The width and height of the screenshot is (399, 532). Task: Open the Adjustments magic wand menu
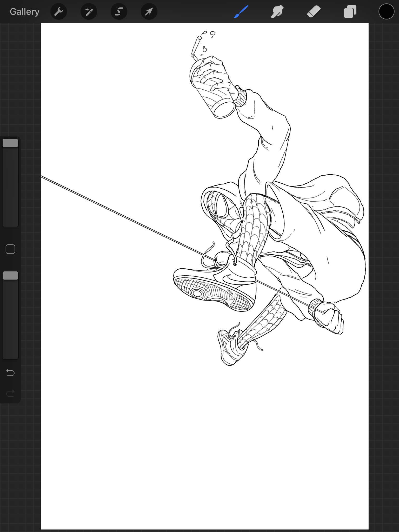pos(89,12)
